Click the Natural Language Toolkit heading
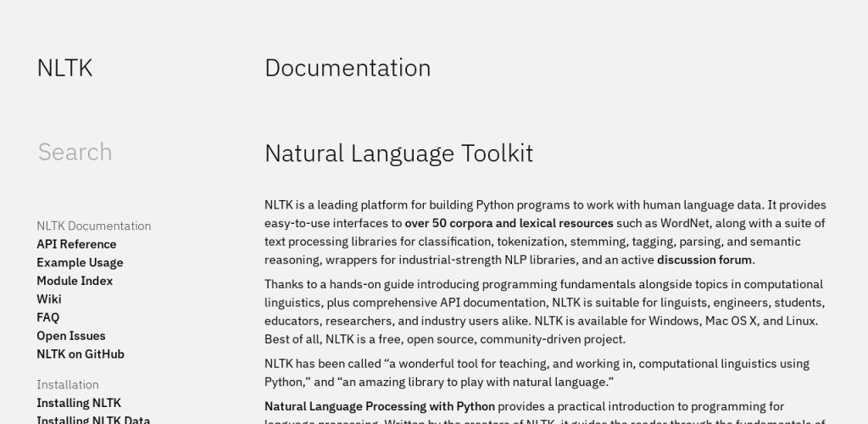The height and width of the screenshot is (424, 868). pos(398,153)
